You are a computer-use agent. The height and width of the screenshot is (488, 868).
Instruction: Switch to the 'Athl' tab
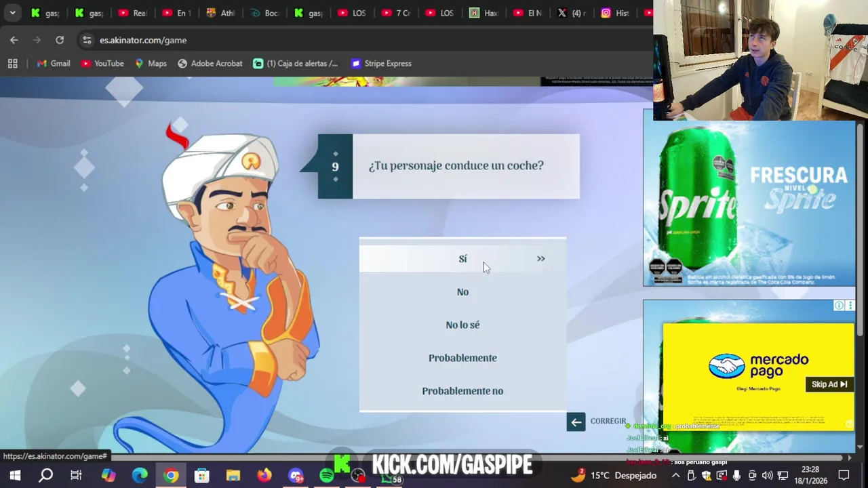point(220,13)
